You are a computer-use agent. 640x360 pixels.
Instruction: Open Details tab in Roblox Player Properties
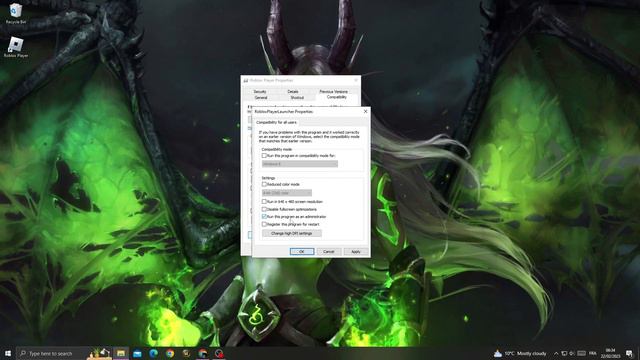[x=293, y=91]
